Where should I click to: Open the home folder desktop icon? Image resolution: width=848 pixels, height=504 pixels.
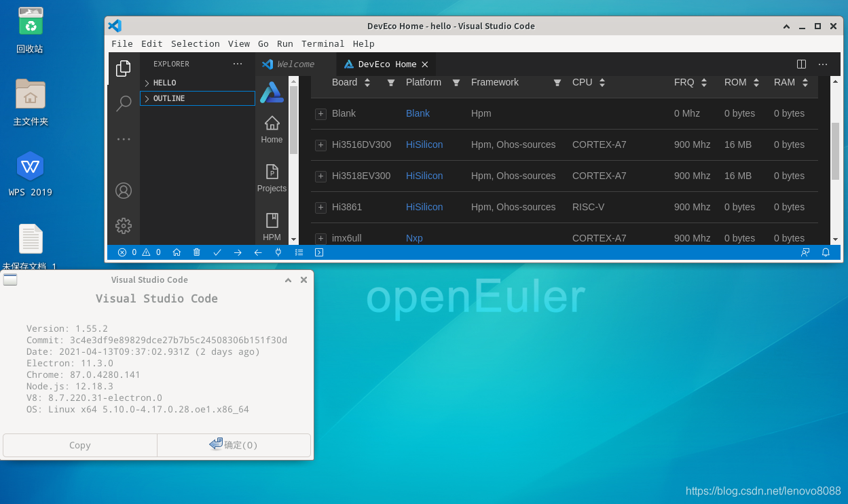[31, 103]
